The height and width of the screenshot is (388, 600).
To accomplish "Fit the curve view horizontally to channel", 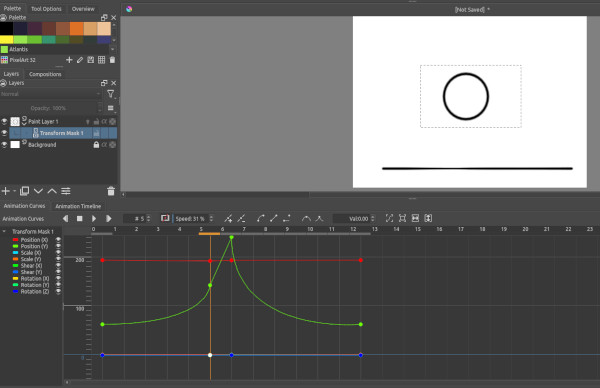I will tap(415, 218).
